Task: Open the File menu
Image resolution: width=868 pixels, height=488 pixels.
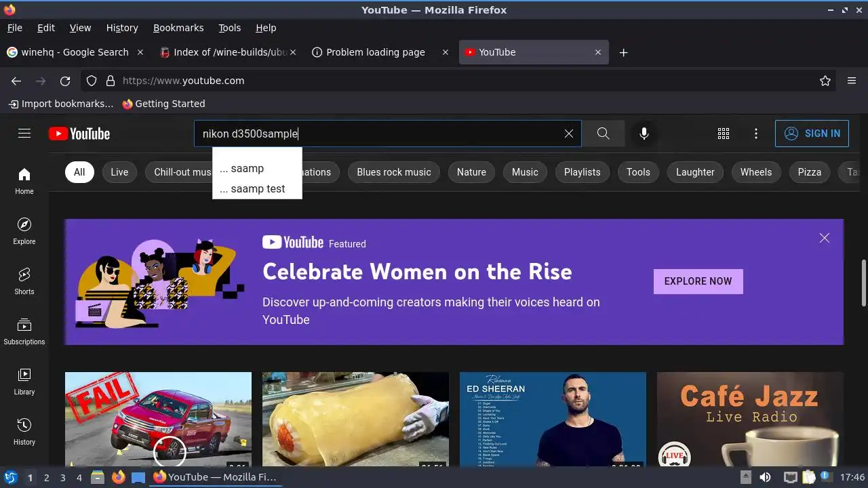Action: pyautogui.click(x=15, y=28)
